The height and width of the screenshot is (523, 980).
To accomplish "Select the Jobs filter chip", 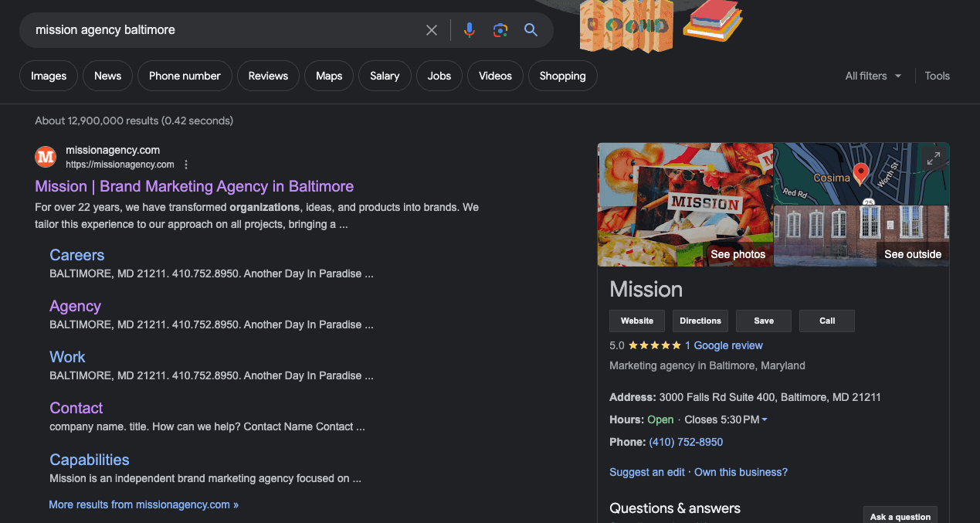I will 439,76.
